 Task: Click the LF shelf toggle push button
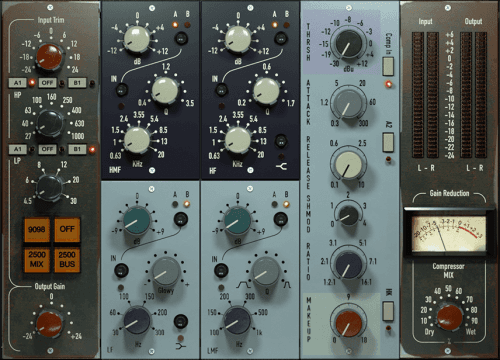(181, 322)
